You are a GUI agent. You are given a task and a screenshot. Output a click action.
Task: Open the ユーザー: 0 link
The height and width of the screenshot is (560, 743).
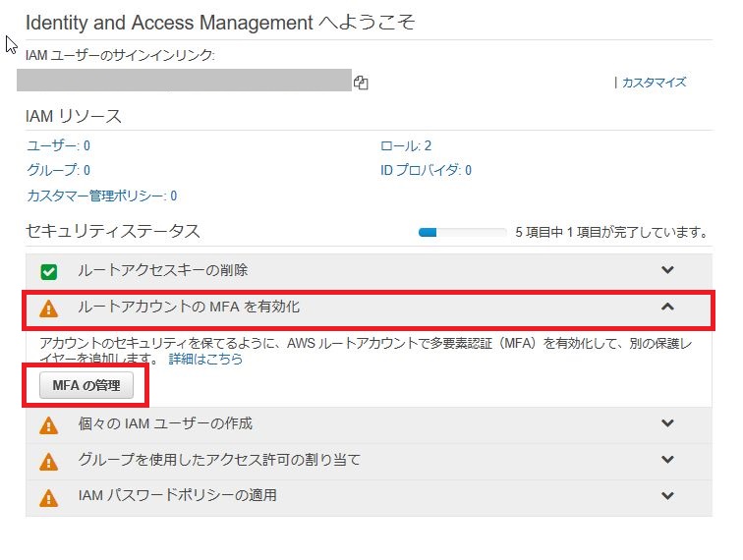pos(59,145)
